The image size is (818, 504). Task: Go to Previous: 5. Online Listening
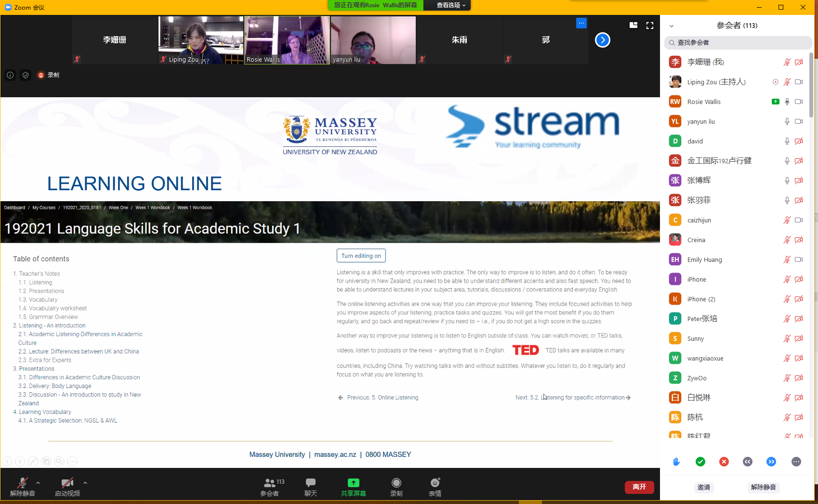[x=378, y=398]
